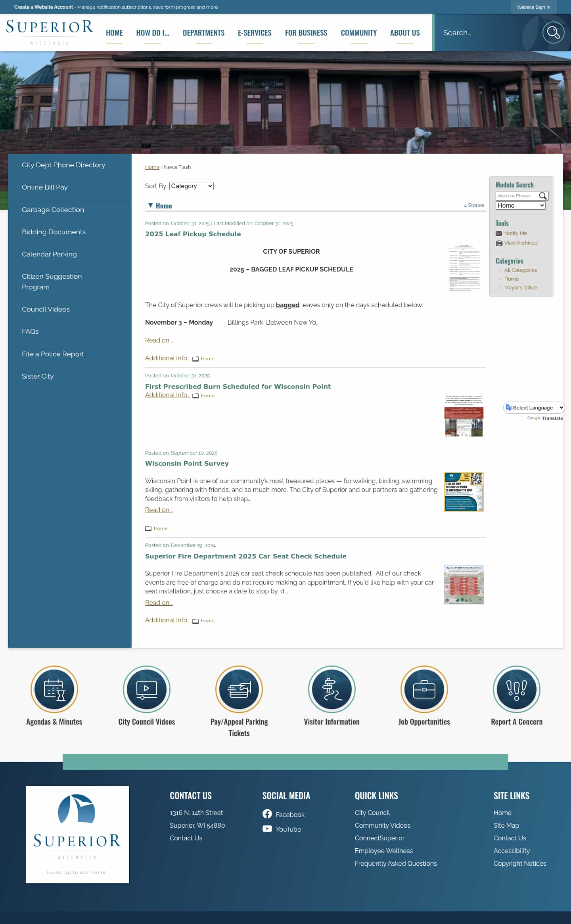
Task: Open Online Bill Pay sidebar link
Action: point(45,187)
